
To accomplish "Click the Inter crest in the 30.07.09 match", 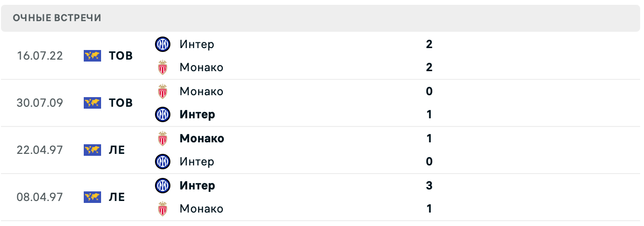I will point(163,114).
